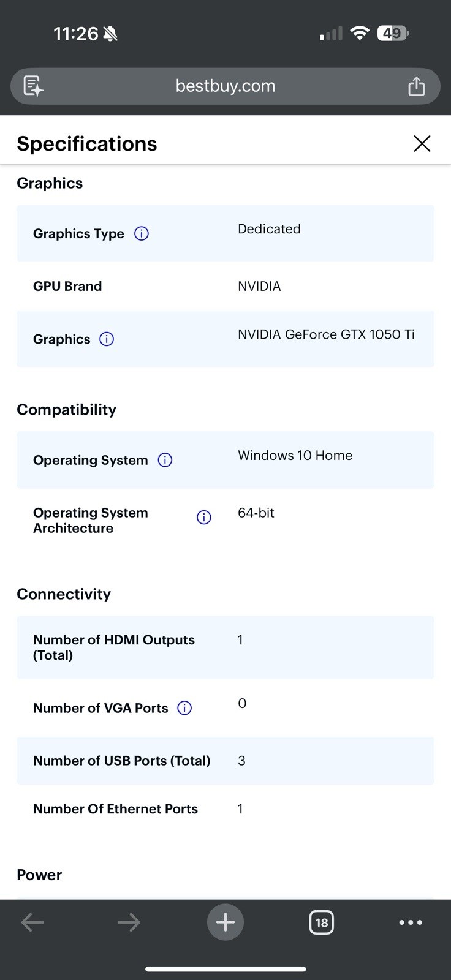View Operating System info icon
This screenshot has width=451, height=980.
165,460
